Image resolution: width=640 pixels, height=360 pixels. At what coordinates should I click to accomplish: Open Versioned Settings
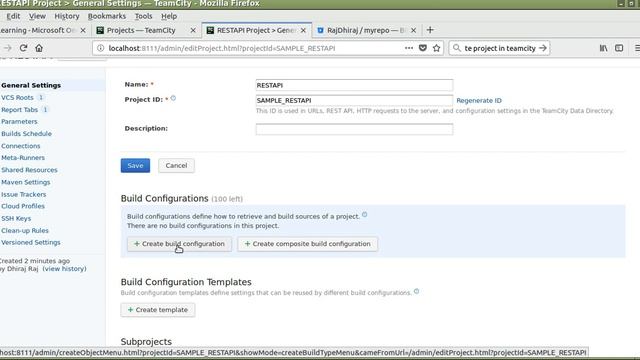(x=31, y=242)
